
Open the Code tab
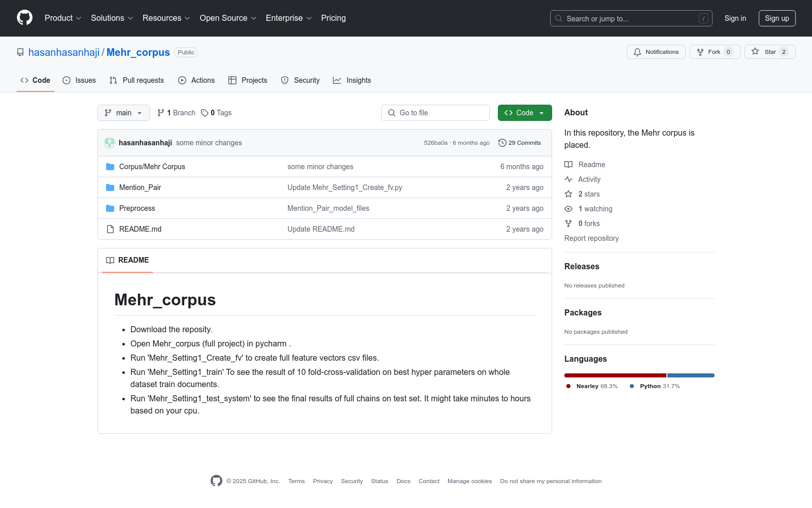coord(36,80)
